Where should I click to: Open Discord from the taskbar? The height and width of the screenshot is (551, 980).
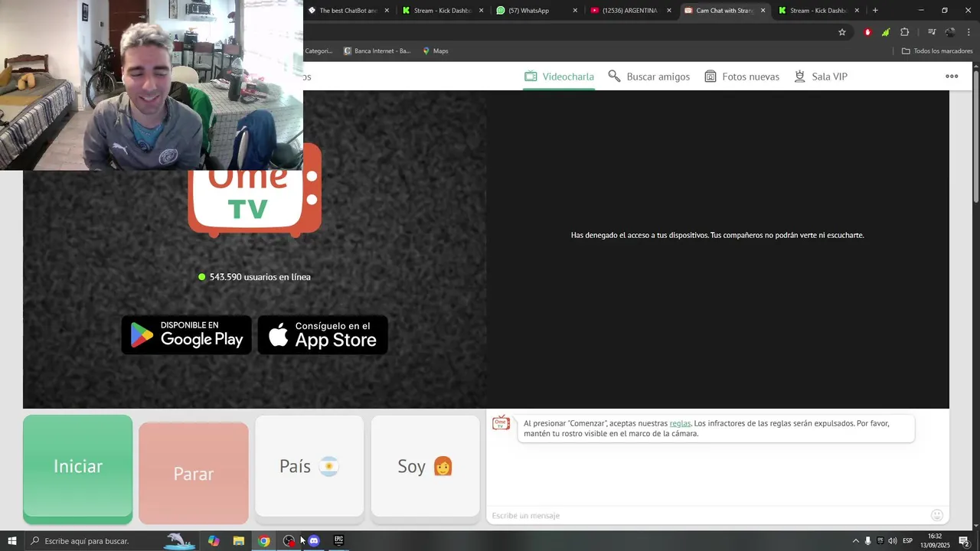tap(314, 541)
